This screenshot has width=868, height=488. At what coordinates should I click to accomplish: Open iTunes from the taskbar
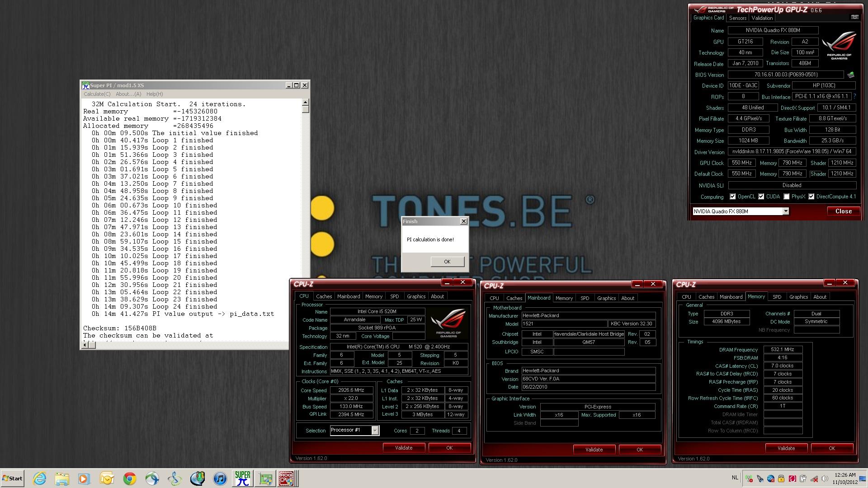220,479
